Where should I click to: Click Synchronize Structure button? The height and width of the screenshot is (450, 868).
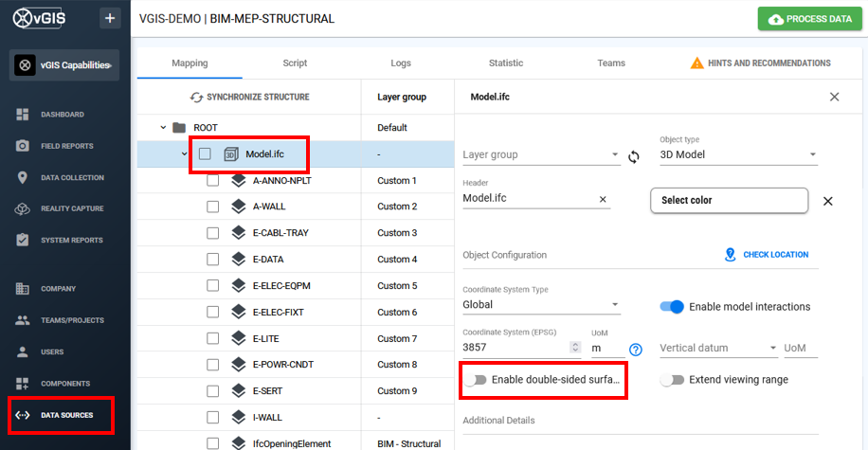tap(249, 97)
